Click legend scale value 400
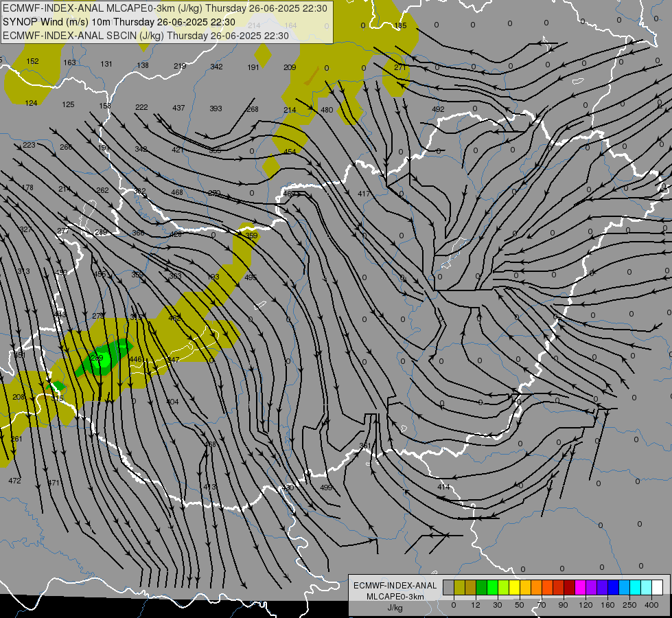Image resolution: width=672 pixels, height=618 pixels. click(x=651, y=605)
